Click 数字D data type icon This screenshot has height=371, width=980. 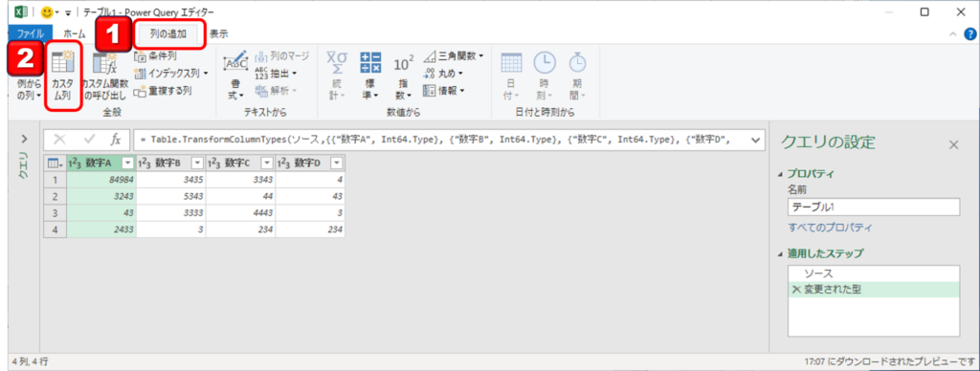284,163
